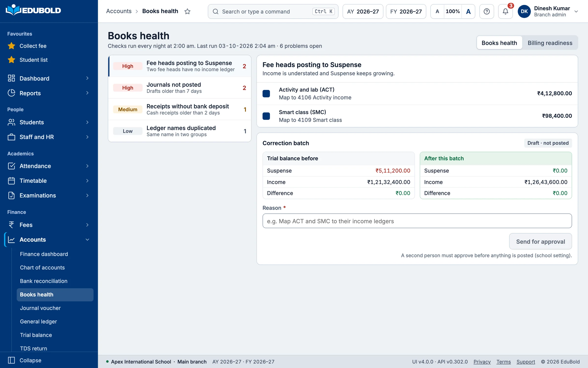Click the Attendance checkmark icon
This screenshot has height=368, width=588.
(x=11, y=166)
